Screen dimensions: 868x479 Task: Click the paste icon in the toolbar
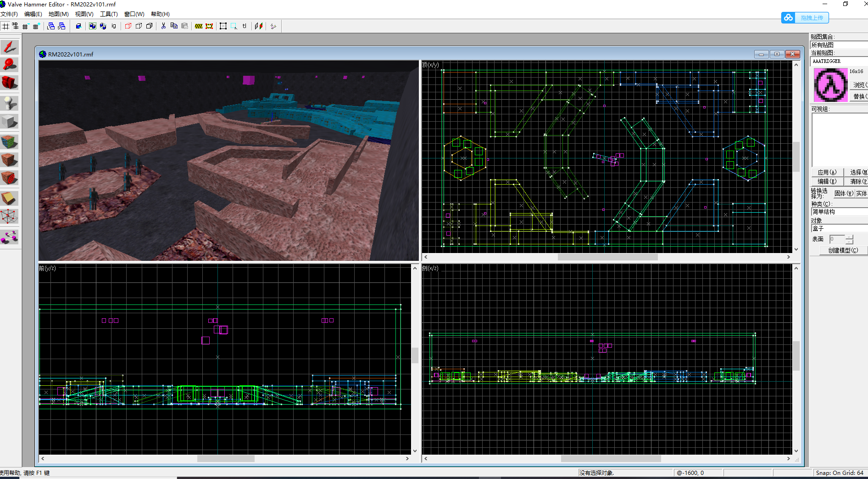(x=184, y=26)
